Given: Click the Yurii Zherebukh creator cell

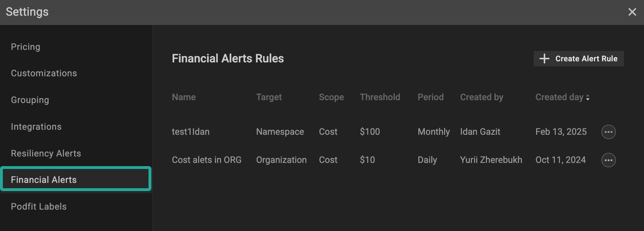Looking at the screenshot, I should coord(491,160).
